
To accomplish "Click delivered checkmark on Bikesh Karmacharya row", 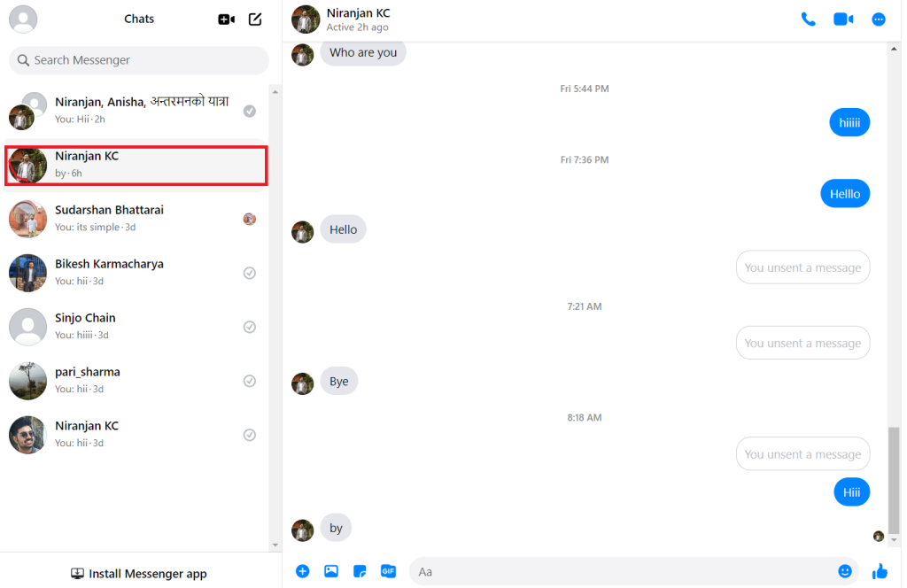I will [249, 273].
